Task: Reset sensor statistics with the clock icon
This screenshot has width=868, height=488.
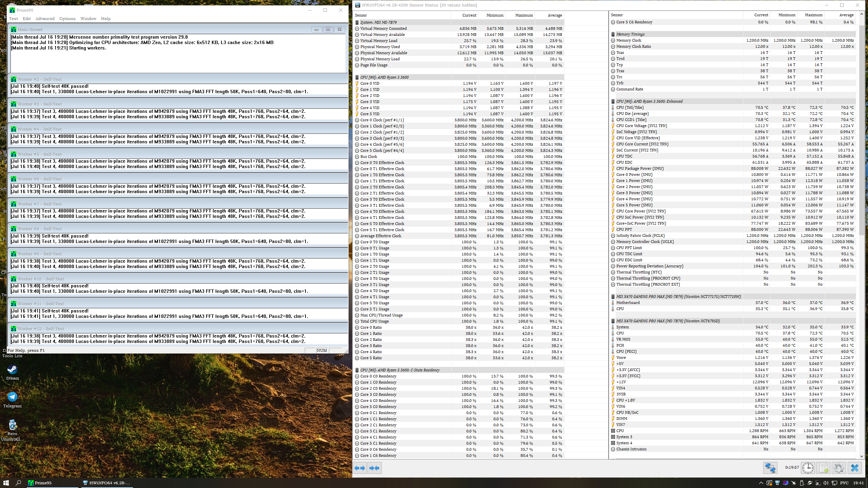Action: pyautogui.click(x=808, y=468)
